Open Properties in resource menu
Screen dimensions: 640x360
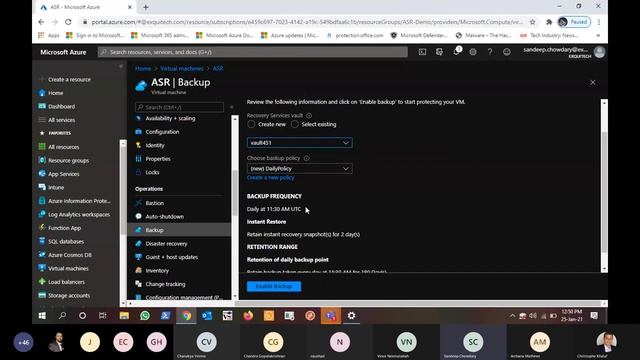pyautogui.click(x=158, y=159)
